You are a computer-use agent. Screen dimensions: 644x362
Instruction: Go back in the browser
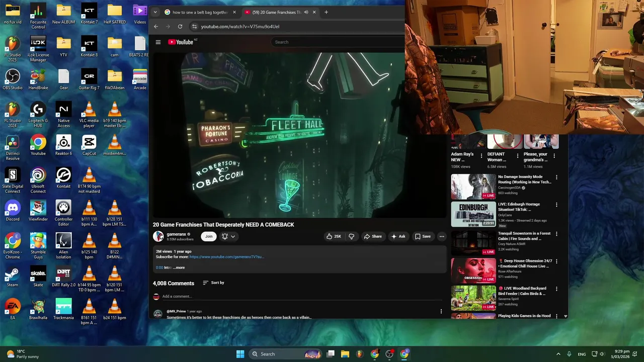[x=156, y=27]
